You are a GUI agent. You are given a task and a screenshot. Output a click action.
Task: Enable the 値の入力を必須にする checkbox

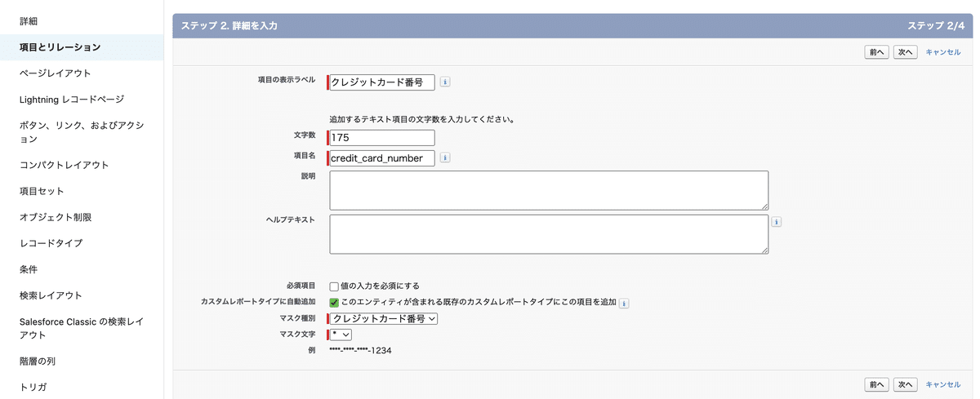click(334, 286)
